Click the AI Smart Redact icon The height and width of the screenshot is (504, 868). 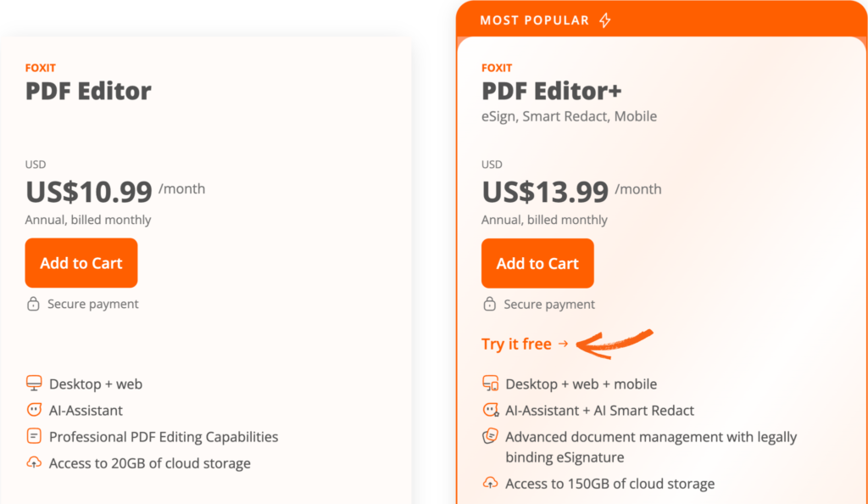point(491,410)
